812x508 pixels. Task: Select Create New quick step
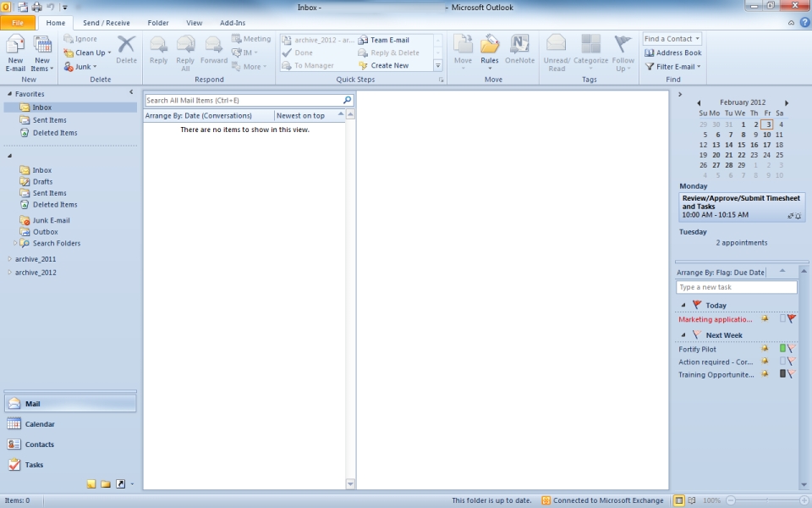coord(384,65)
